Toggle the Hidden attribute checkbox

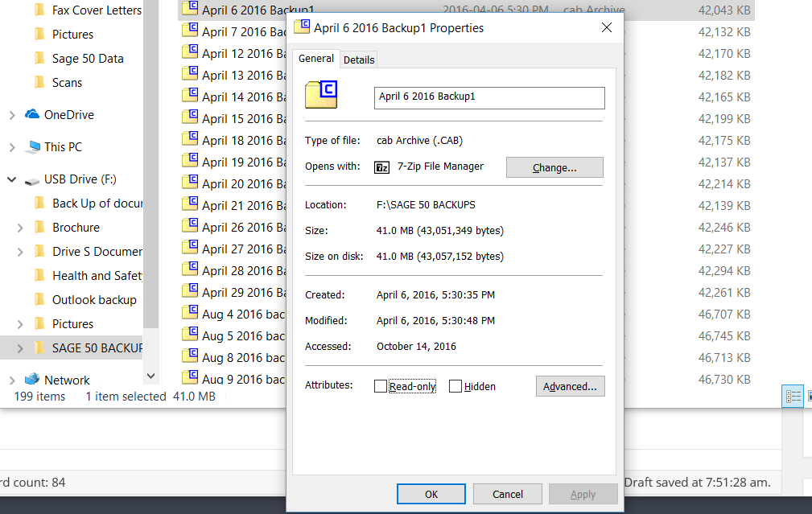coord(455,386)
